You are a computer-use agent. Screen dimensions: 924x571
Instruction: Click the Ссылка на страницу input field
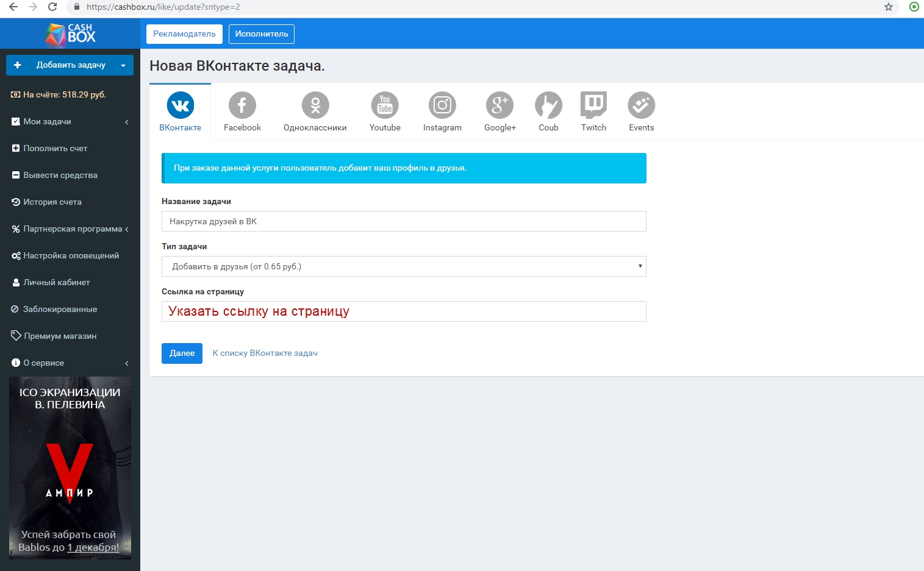click(x=403, y=311)
